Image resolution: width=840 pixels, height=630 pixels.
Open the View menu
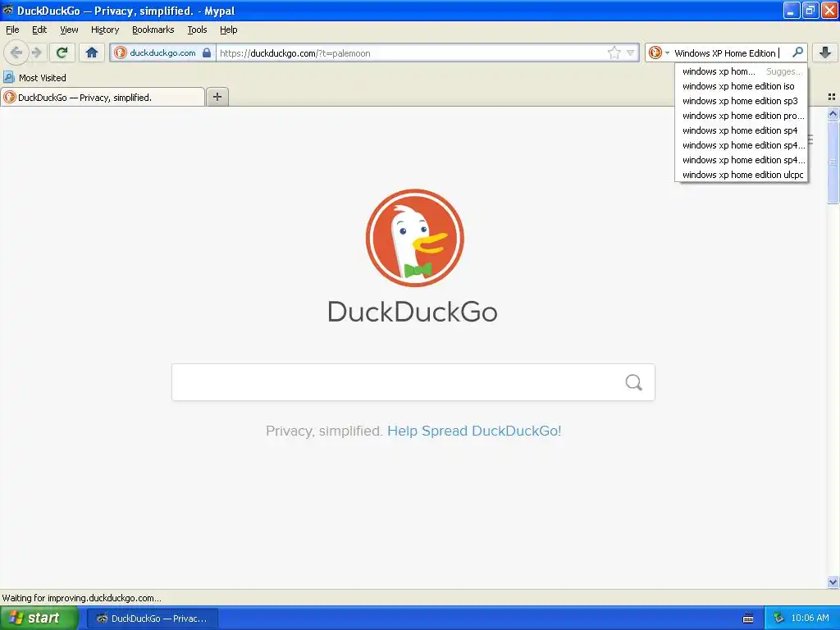(x=69, y=30)
